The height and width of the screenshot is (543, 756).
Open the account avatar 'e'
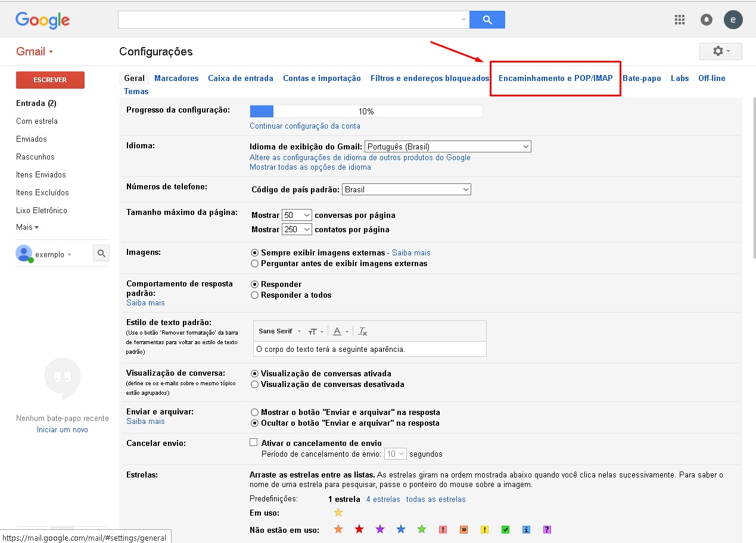pos(733,20)
